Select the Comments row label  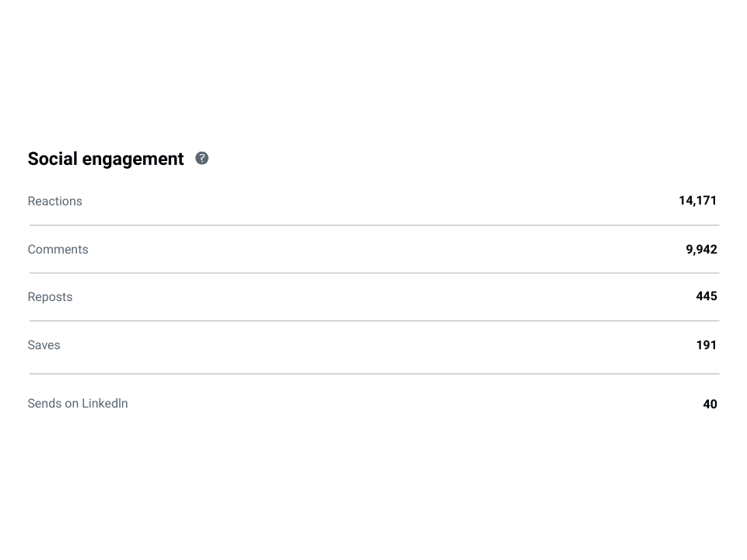58,250
